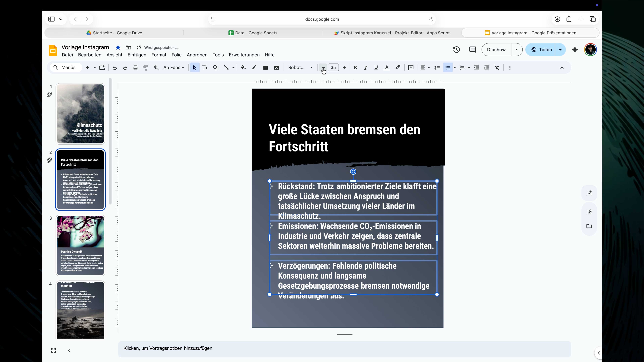Select the fill color tool

pyautogui.click(x=243, y=67)
